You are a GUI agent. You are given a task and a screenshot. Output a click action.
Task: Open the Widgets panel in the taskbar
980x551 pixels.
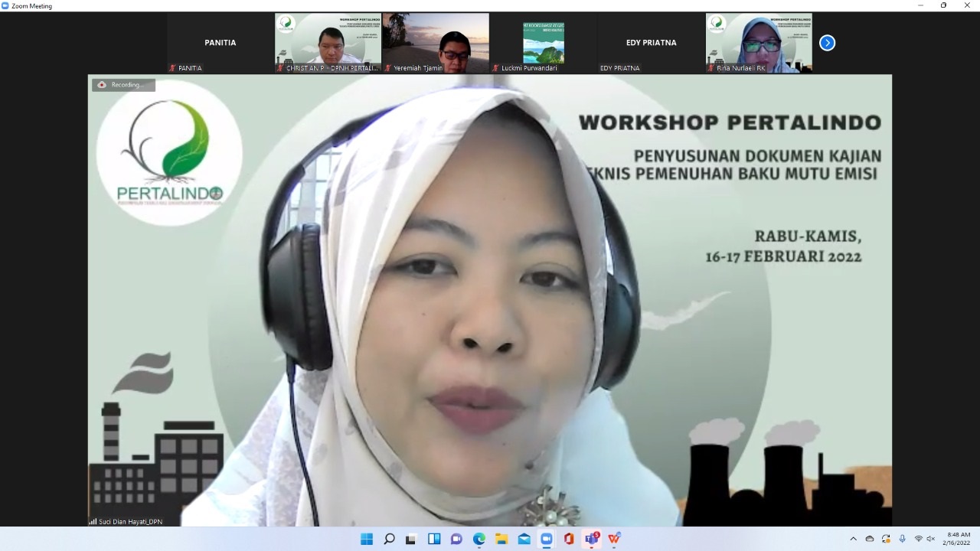tap(434, 539)
